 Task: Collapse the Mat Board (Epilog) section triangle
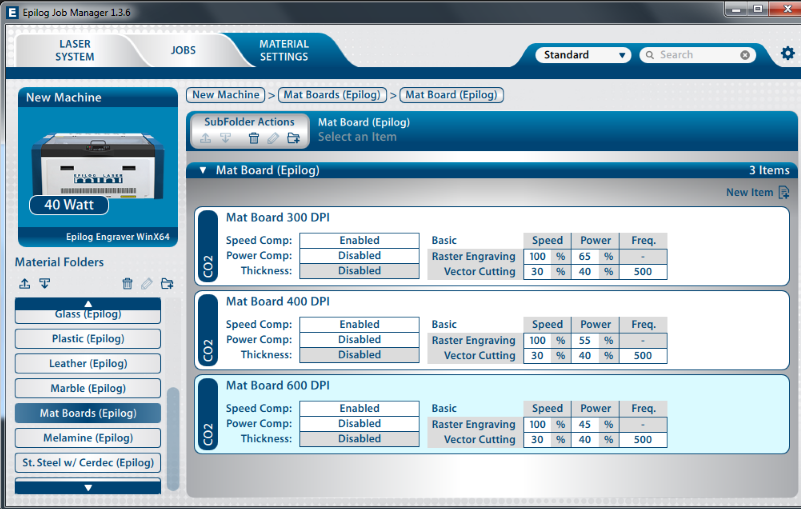tap(203, 170)
